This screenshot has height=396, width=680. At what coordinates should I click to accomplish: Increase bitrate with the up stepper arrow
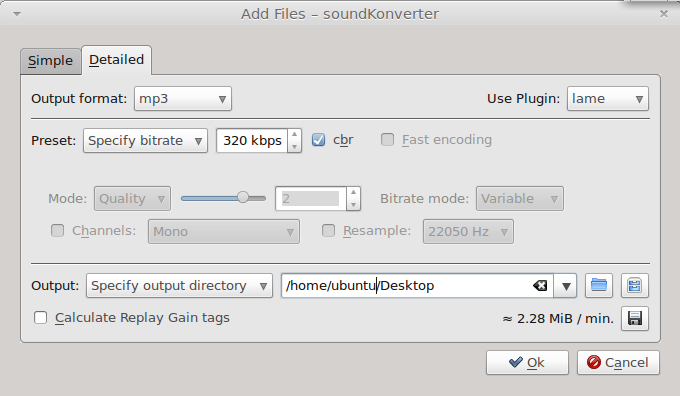pyautogui.click(x=294, y=135)
